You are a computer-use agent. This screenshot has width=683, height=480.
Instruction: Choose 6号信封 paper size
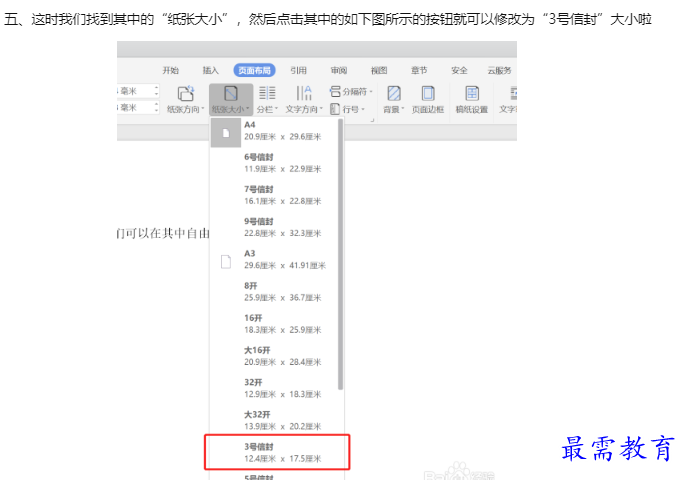[x=274, y=163]
